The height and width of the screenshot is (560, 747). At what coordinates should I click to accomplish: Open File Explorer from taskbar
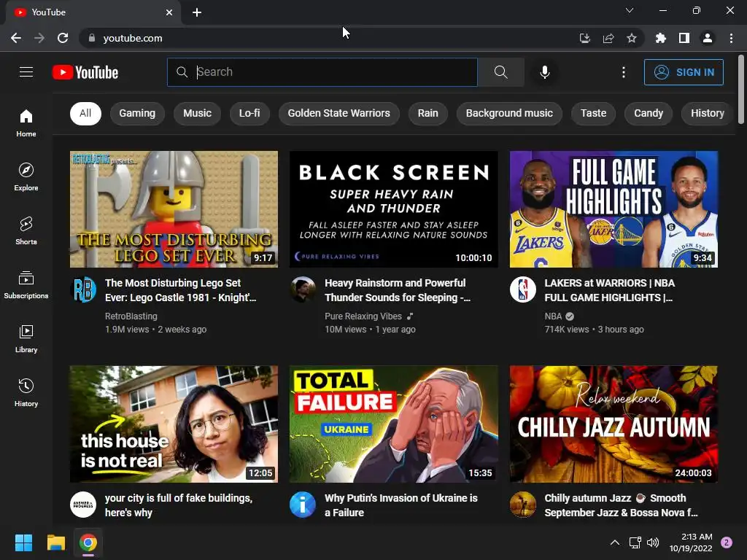[55, 542]
